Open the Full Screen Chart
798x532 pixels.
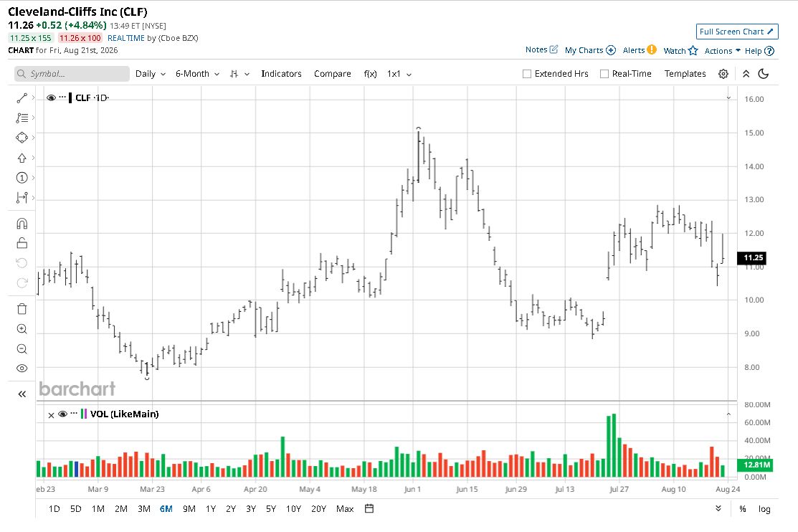[737, 32]
